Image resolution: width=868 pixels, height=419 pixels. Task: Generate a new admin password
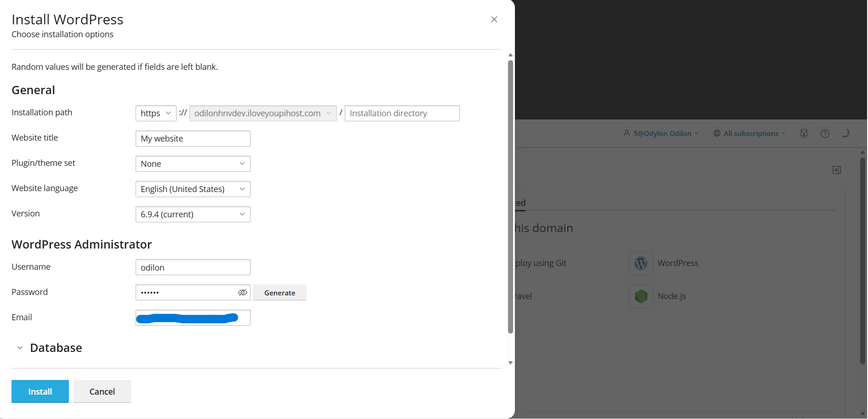[x=280, y=293]
